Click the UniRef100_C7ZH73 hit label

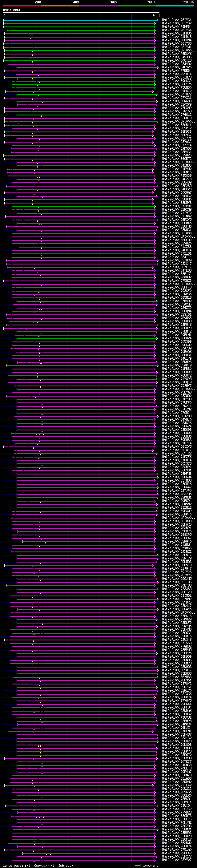(x=176, y=78)
